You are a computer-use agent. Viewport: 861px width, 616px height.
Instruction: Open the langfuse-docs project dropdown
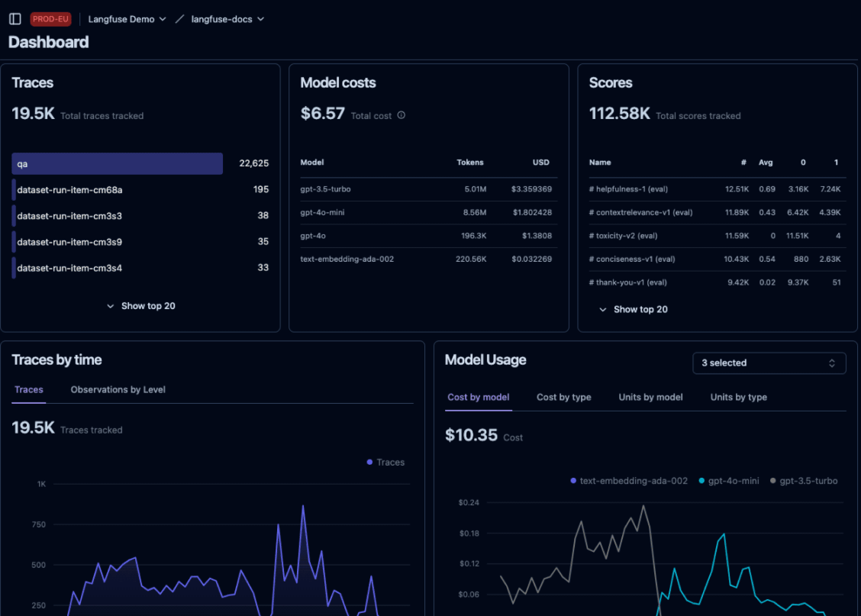(227, 19)
